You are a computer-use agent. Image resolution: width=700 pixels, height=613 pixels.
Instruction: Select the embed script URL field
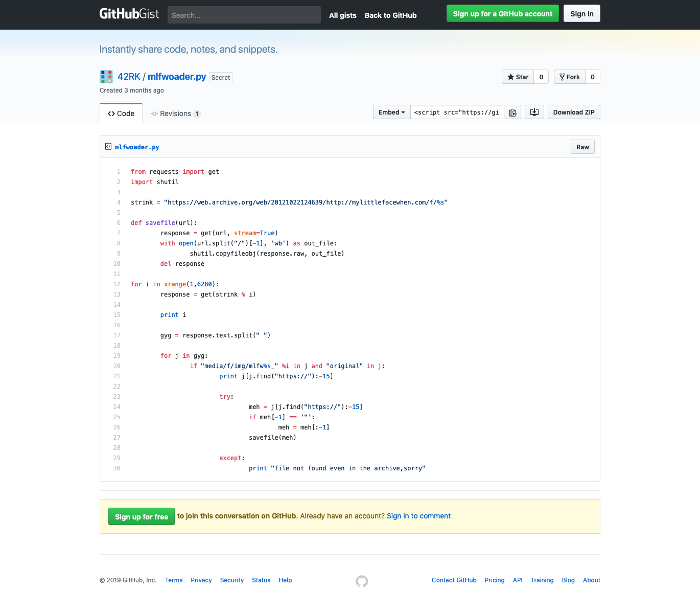(457, 112)
